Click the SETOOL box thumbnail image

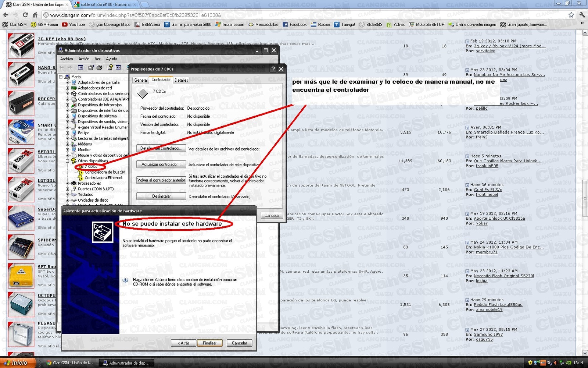click(21, 161)
